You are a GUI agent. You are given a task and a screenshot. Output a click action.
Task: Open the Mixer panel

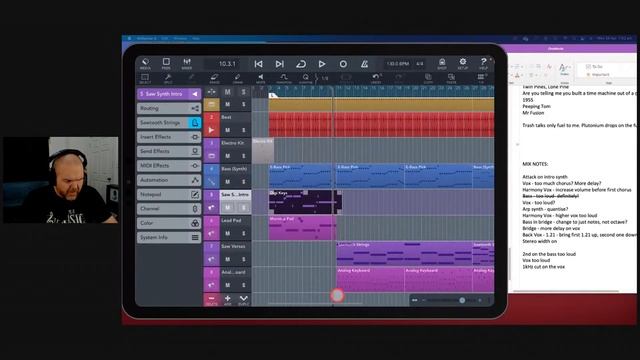[x=187, y=64]
